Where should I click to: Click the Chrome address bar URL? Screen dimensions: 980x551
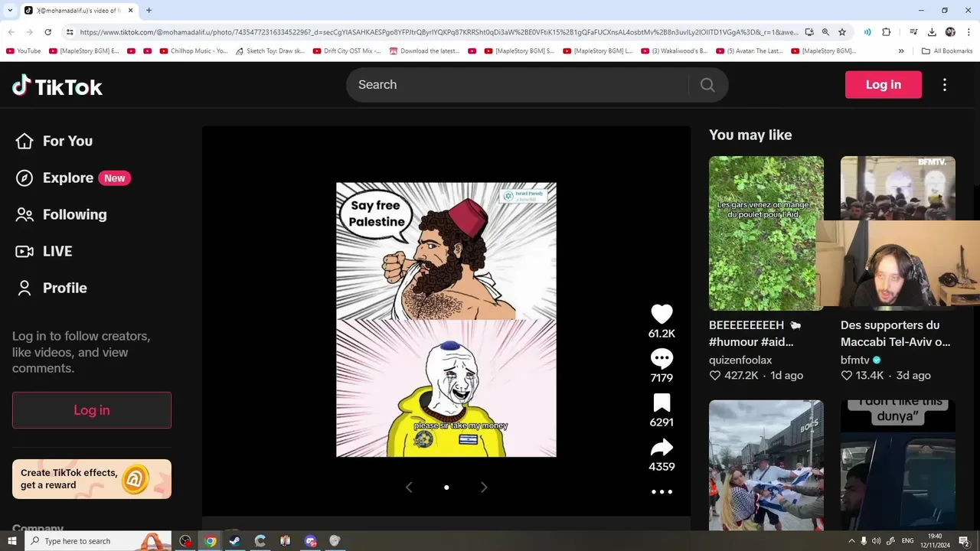point(439,32)
